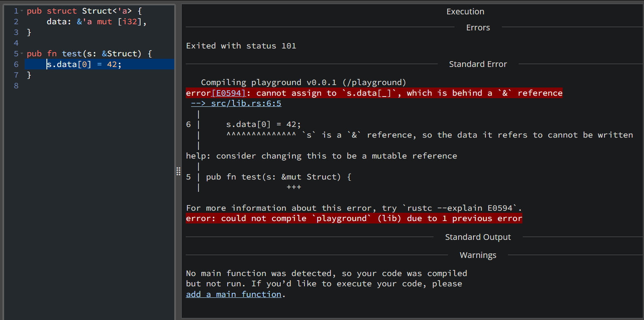Image resolution: width=644 pixels, height=320 pixels.
Task: Open the E0594 error code link
Action: tap(228, 93)
